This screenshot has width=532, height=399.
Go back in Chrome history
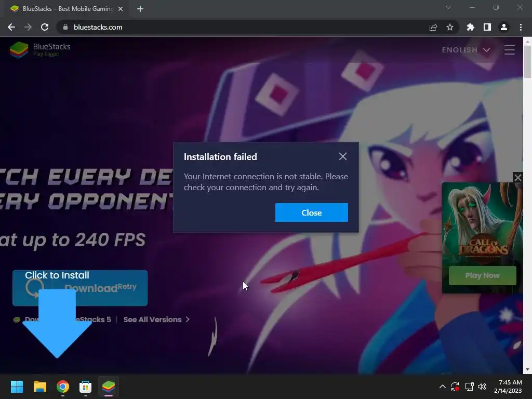tap(11, 27)
